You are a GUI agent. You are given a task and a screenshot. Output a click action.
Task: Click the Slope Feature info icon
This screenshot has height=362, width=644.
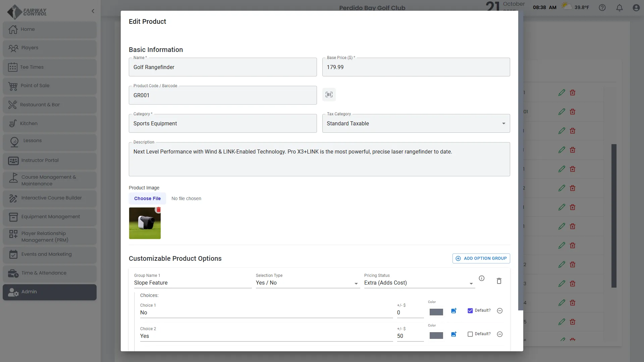click(482, 278)
